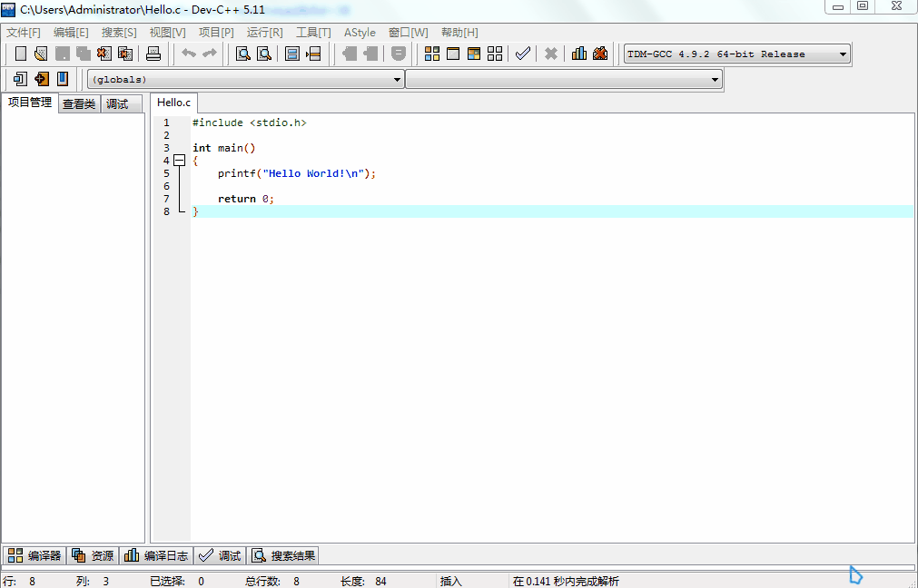Click the Save All files icon
Image resolution: width=918 pixels, height=588 pixels.
tap(84, 54)
